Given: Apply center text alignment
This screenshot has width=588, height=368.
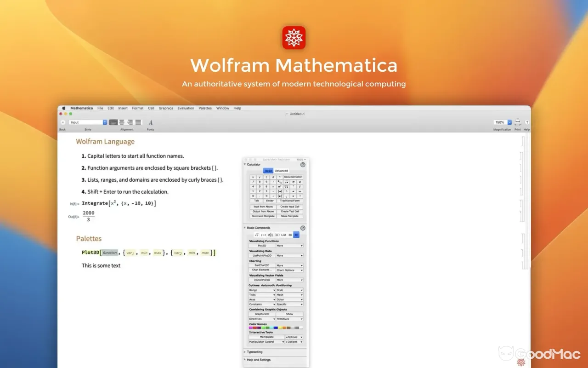Looking at the screenshot, I should [122, 122].
